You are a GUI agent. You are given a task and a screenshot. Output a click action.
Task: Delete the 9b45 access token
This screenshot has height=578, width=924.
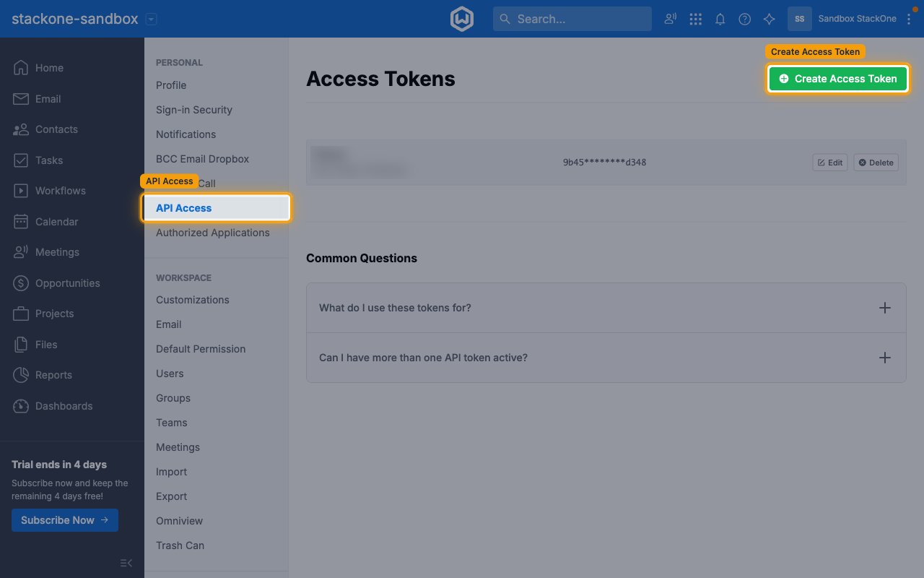tap(876, 163)
